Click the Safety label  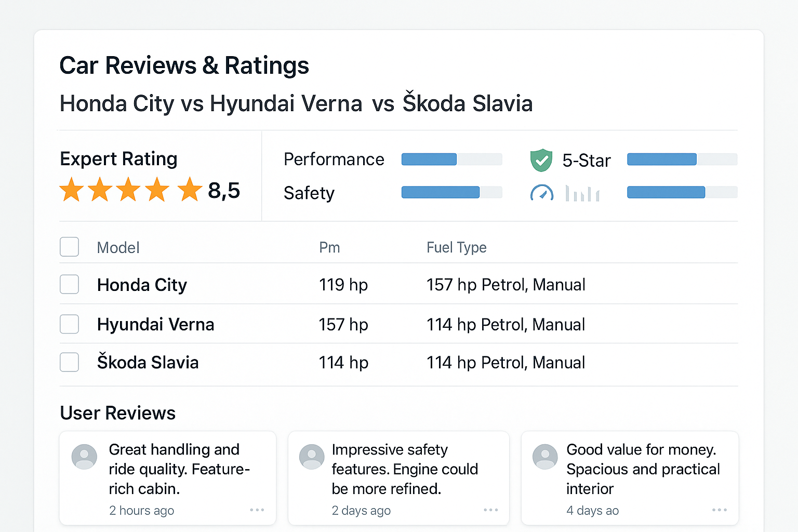[x=309, y=193]
